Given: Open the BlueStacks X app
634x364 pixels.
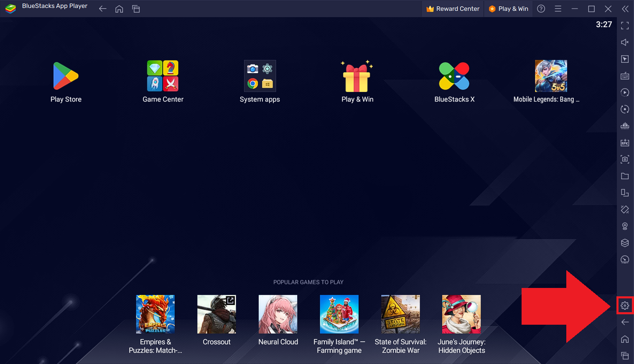Looking at the screenshot, I should [454, 76].
